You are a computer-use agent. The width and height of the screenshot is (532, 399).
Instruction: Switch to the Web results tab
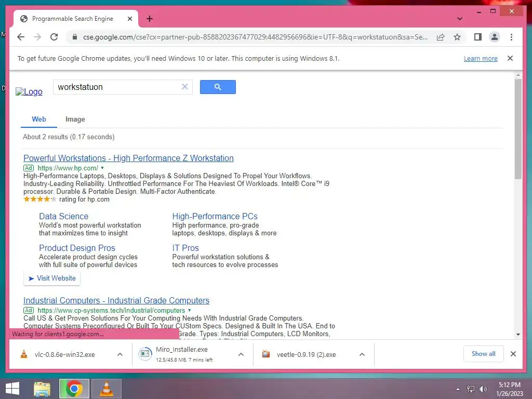click(x=39, y=119)
